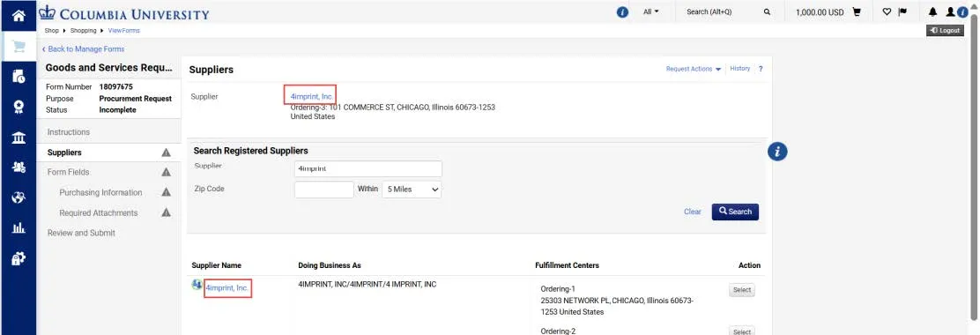Click Shop breadcrumb

[x=51, y=31]
